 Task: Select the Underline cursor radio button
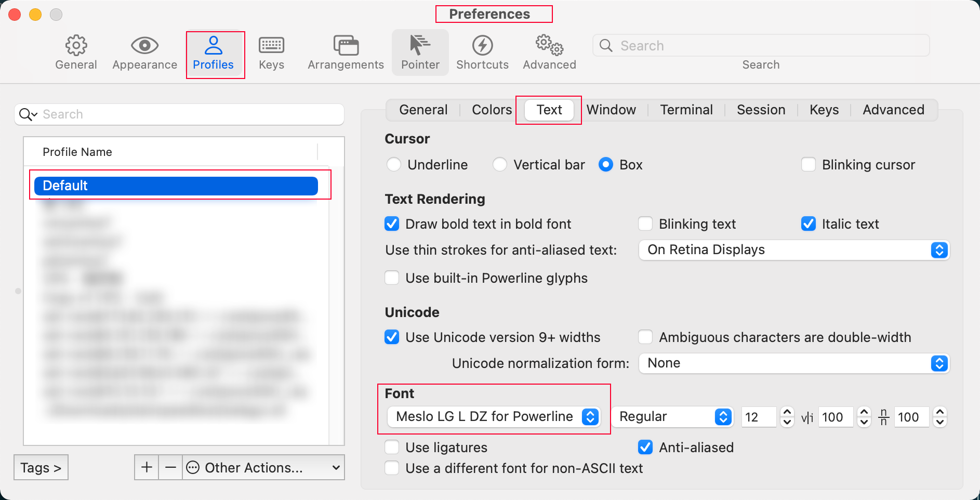point(394,165)
